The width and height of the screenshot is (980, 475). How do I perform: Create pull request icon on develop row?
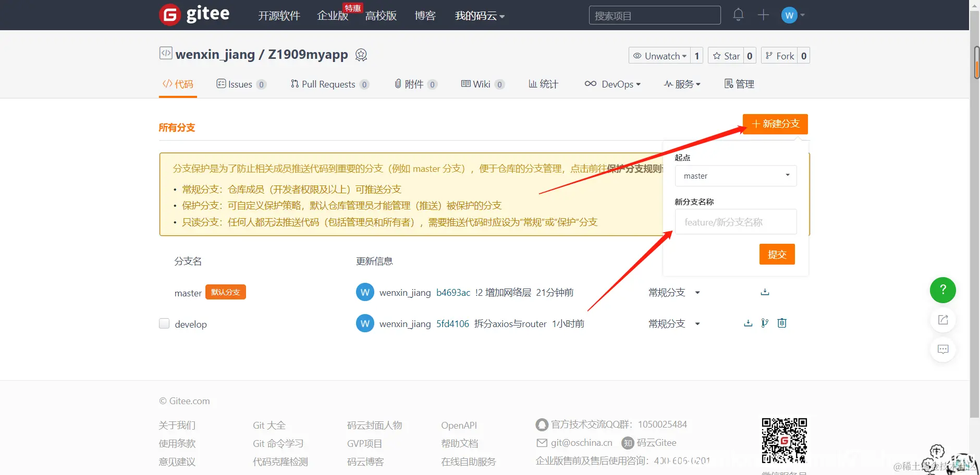[x=765, y=323]
